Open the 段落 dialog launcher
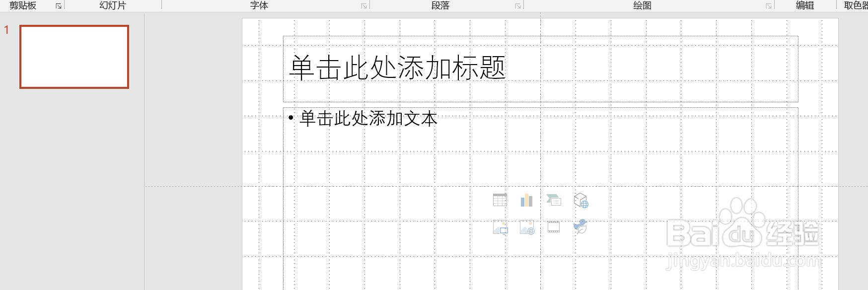 pos(518,6)
